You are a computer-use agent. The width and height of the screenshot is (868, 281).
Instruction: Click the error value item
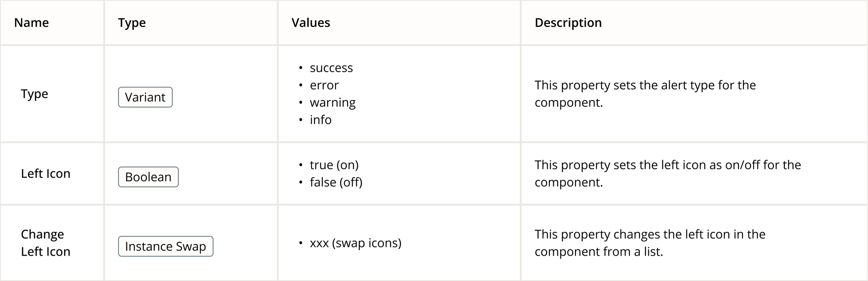[324, 85]
